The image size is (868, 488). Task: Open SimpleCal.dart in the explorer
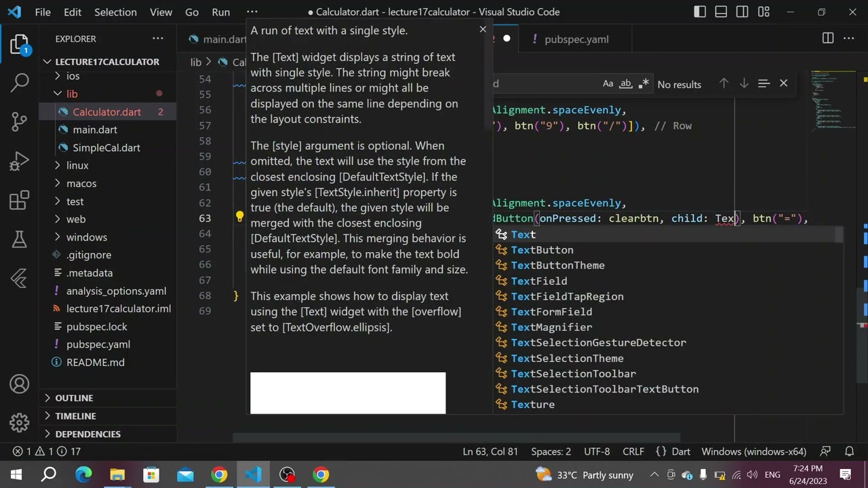106,148
